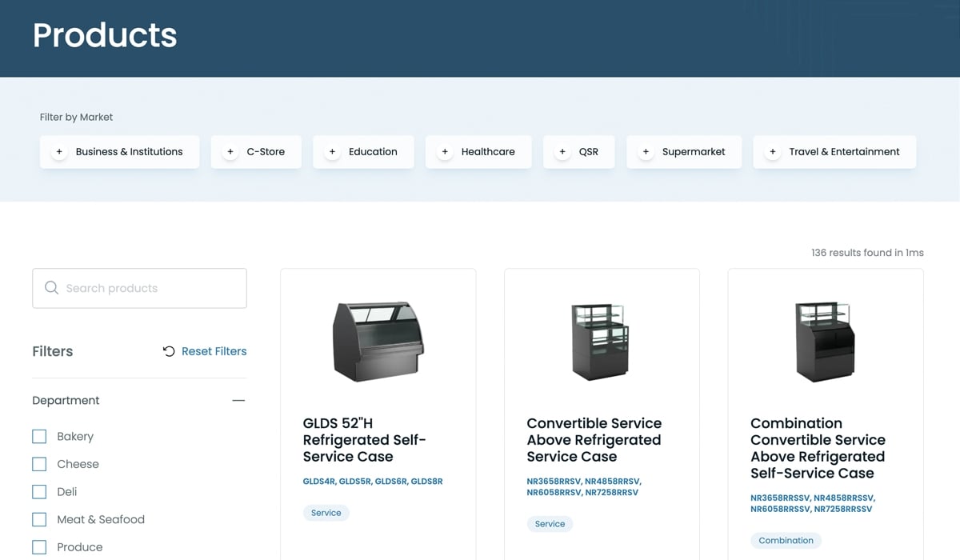The height and width of the screenshot is (560, 960).
Task: Open GLDS 52"H Refrigerated Self-Service Case title
Action: (x=364, y=440)
